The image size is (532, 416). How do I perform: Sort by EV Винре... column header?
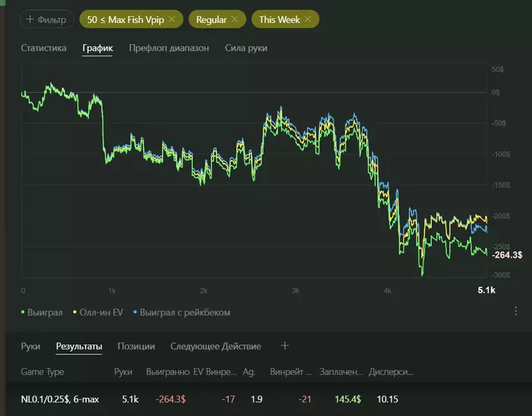[x=215, y=372]
